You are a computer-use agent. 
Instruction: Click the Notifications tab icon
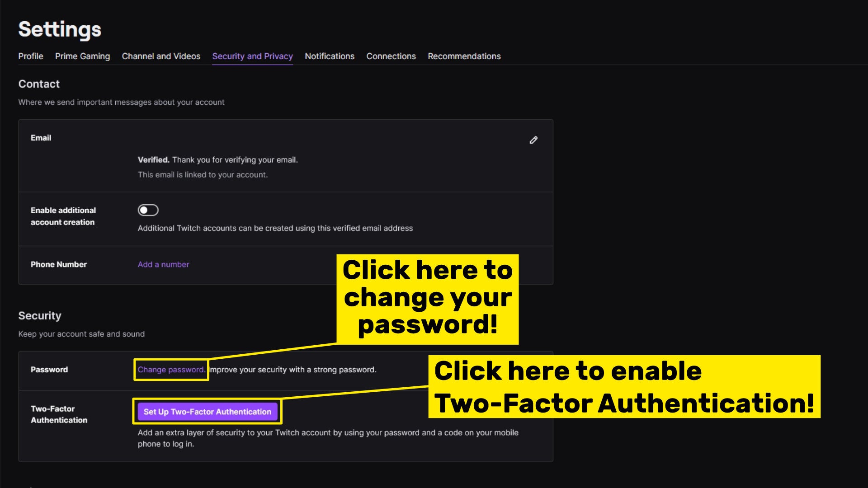pos(329,56)
